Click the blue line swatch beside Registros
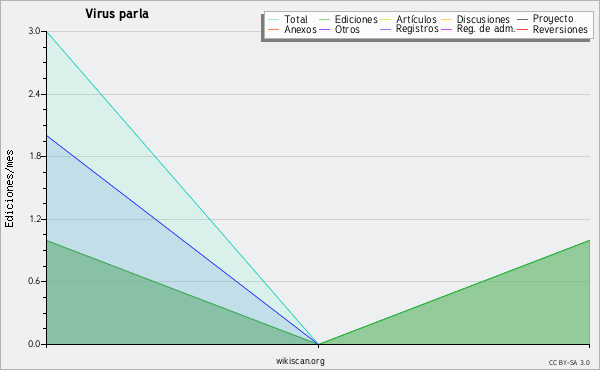 point(386,30)
